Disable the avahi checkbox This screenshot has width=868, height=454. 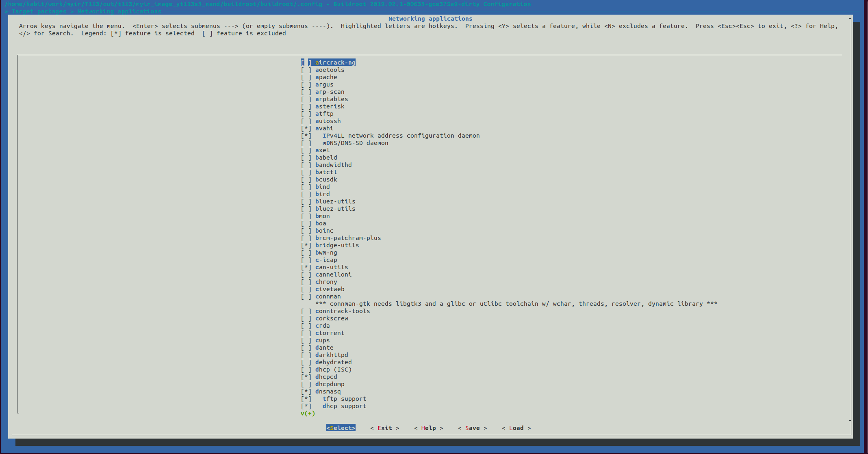306,128
